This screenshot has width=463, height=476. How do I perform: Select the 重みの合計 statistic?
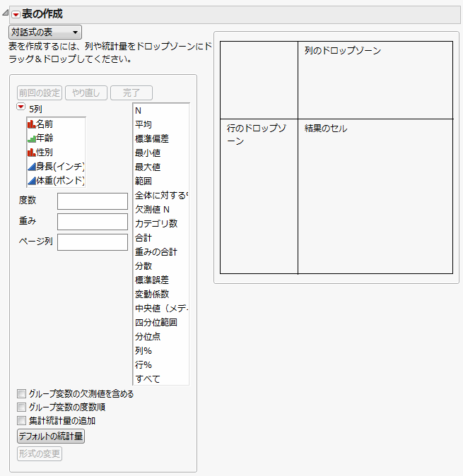(x=161, y=252)
